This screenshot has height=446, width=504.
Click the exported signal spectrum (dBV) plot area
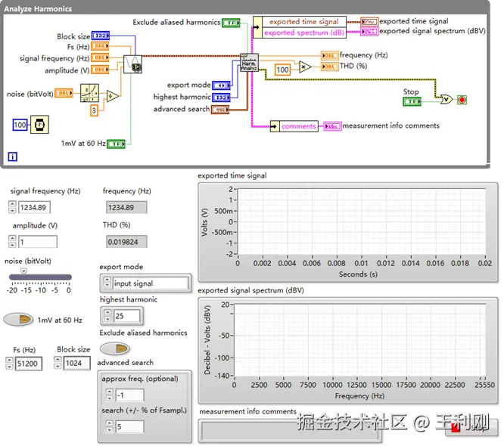click(360, 340)
